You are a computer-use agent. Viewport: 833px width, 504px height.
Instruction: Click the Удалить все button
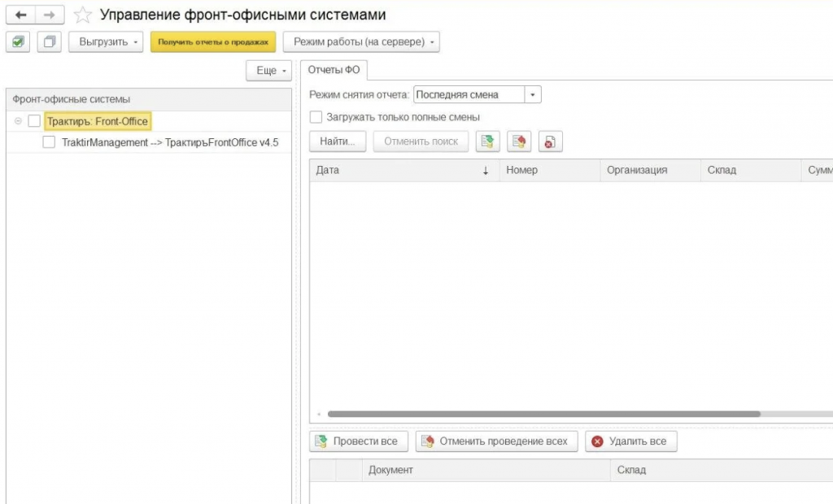point(631,441)
